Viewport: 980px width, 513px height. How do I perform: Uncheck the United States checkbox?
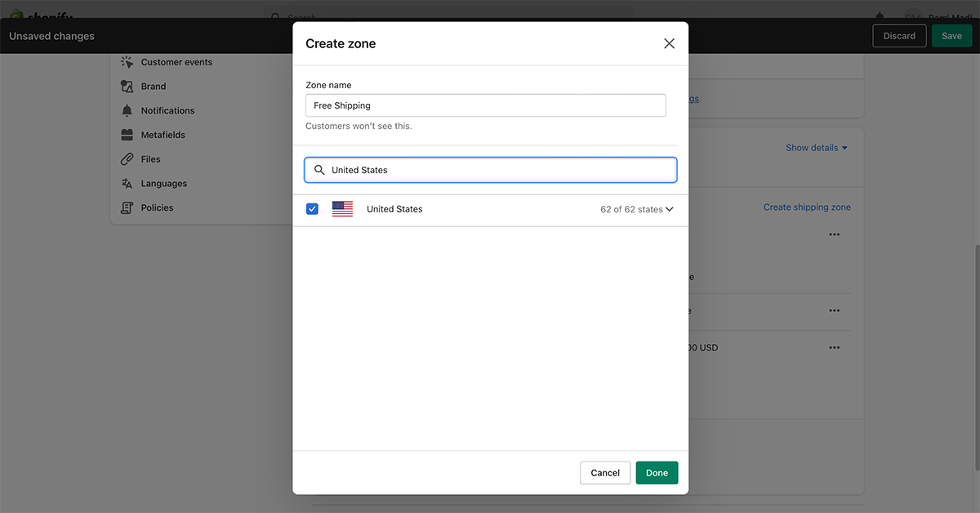pos(312,208)
